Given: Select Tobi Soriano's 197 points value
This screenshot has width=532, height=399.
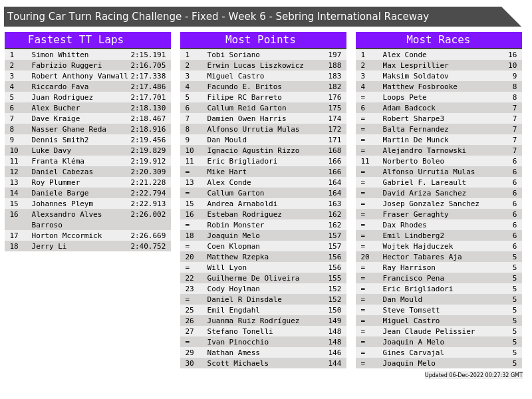Looking at the screenshot, I should (334, 55).
